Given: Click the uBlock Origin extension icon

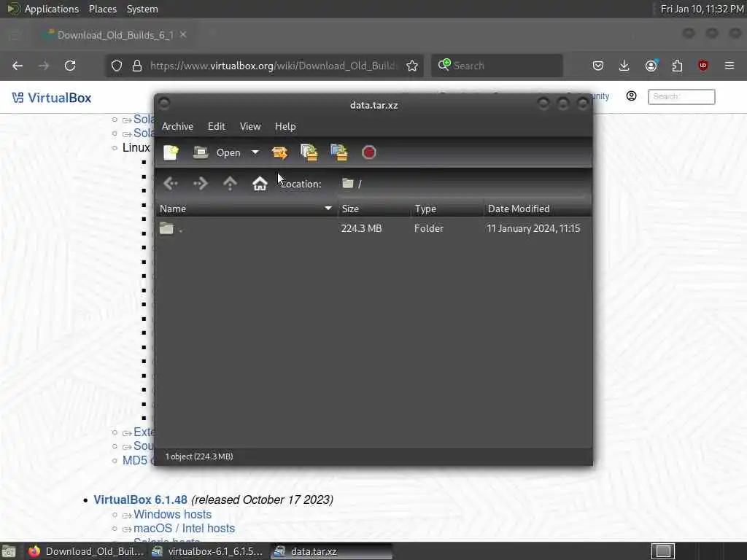Looking at the screenshot, I should [703, 66].
